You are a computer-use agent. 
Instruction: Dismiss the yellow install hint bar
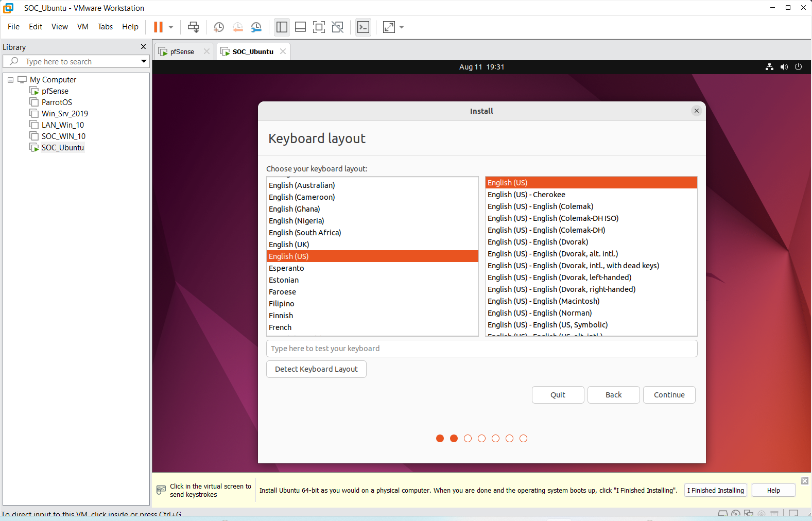pyautogui.click(x=805, y=481)
